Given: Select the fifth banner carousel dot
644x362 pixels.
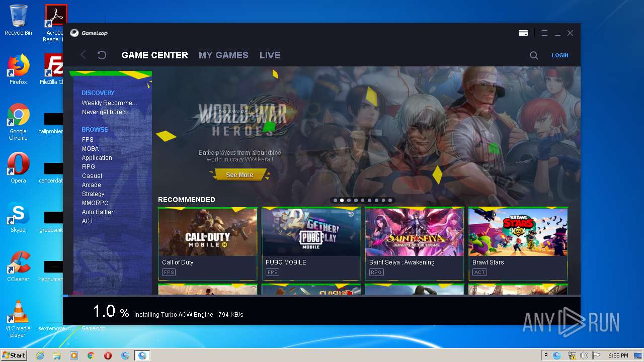Looking at the screenshot, I should pos(362,200).
